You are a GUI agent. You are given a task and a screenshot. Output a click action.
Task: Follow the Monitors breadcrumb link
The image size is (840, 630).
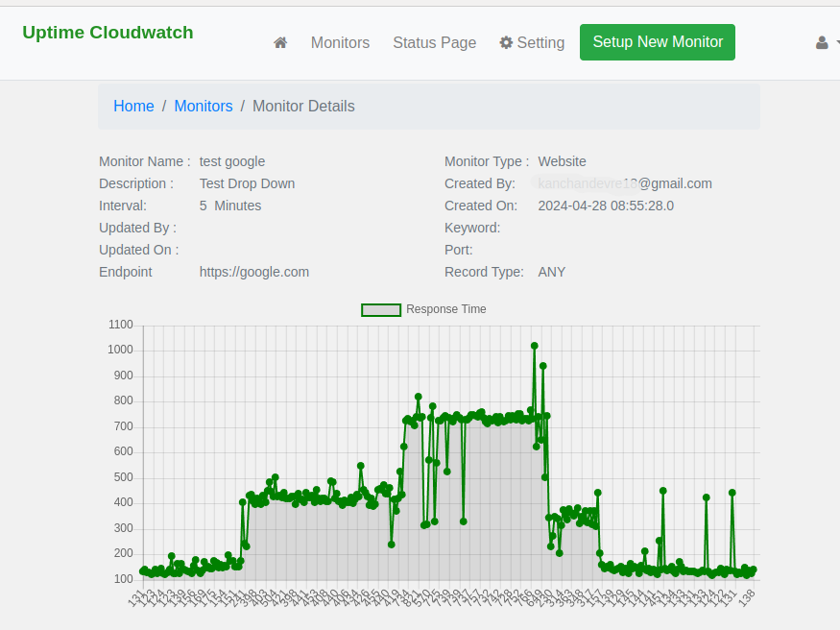pos(204,106)
